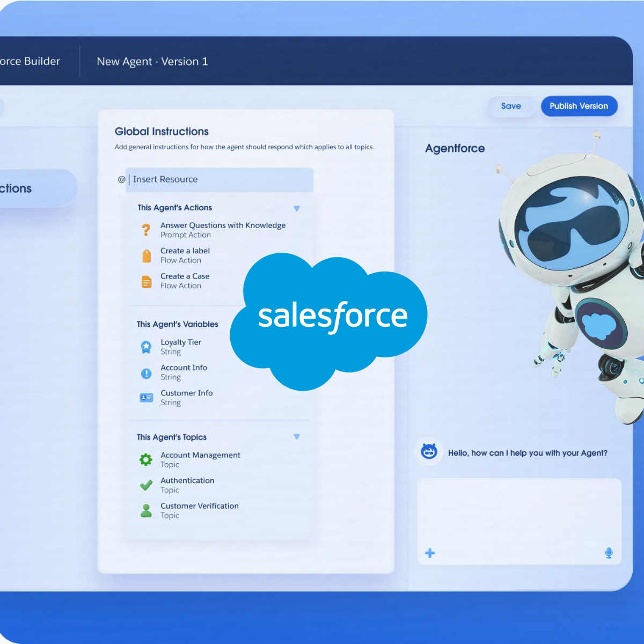Click into the Agentforce chat message box
The image size is (644, 644).
point(519,521)
